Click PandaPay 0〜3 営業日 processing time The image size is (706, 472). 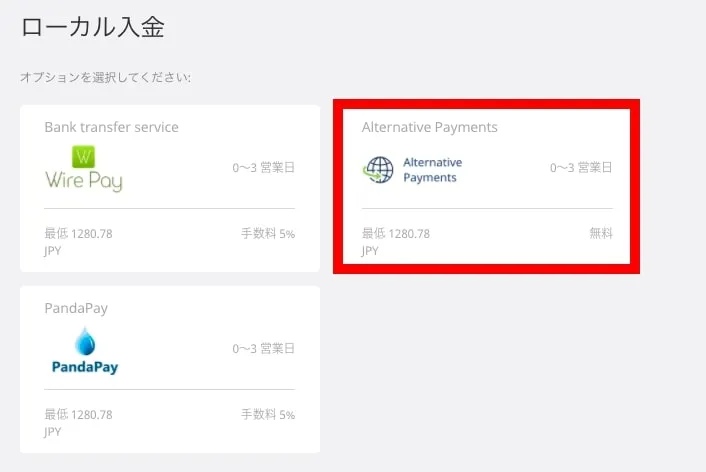coord(263,349)
